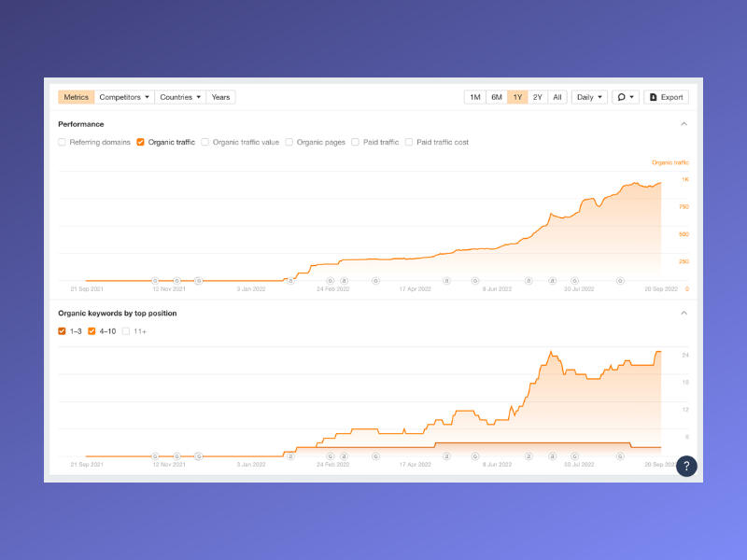Select the All time range button
The height and width of the screenshot is (560, 747).
point(557,97)
